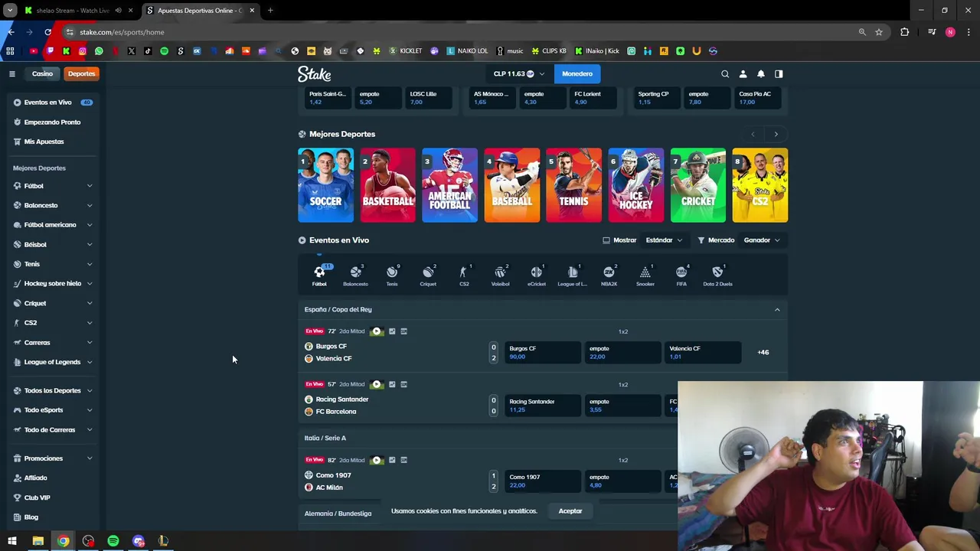Open Eventos en Vivo in sidebar
Screen dimensions: 980x551
pyautogui.click(x=52, y=103)
